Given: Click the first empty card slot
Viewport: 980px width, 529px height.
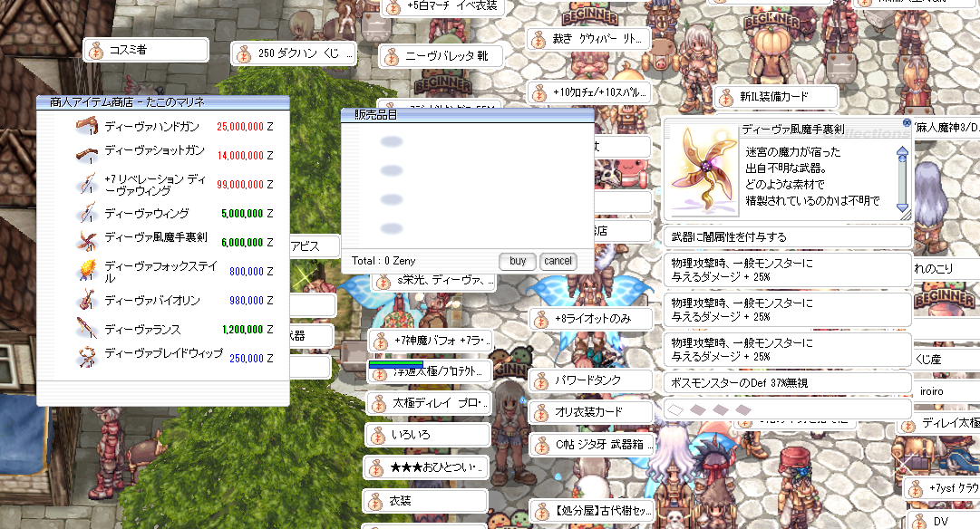Looking at the screenshot, I should pos(676,409).
